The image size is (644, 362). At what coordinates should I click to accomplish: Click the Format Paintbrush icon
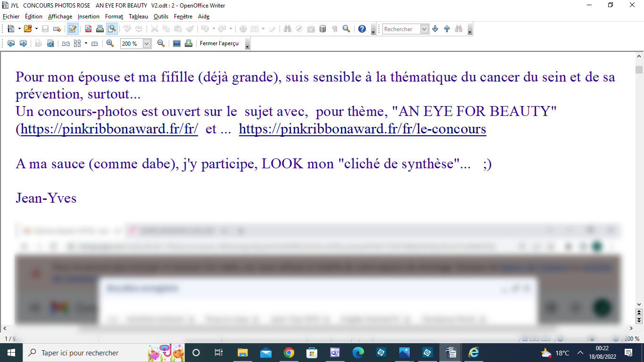pyautogui.click(x=190, y=29)
